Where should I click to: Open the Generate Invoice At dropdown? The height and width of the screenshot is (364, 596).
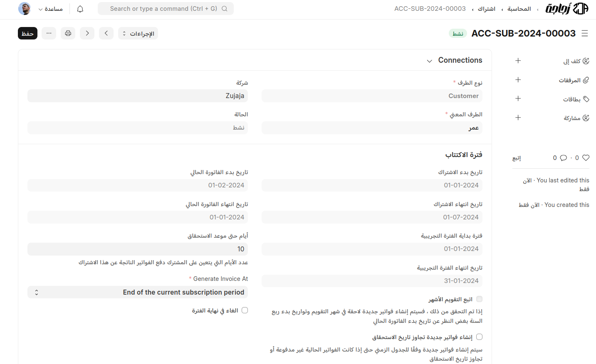tap(138, 292)
